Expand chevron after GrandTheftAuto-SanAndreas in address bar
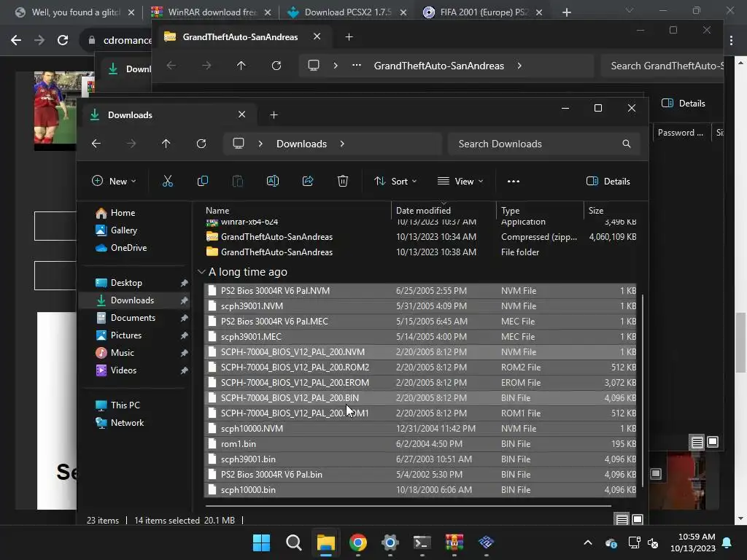Viewport: 747px width, 560px height. coord(519,66)
